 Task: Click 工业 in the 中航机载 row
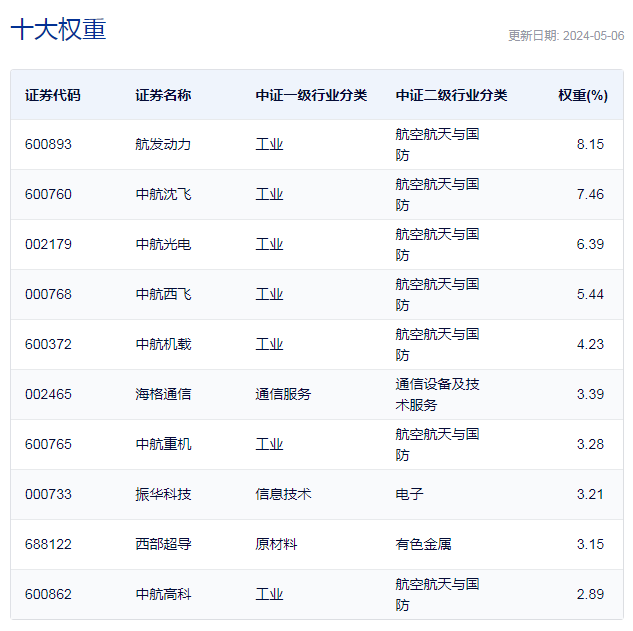(x=269, y=344)
